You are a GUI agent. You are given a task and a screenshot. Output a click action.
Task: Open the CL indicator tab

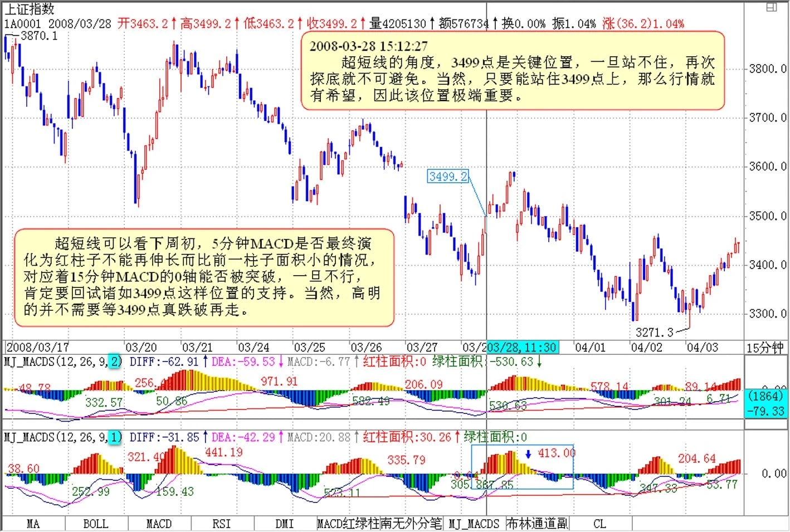[599, 524]
